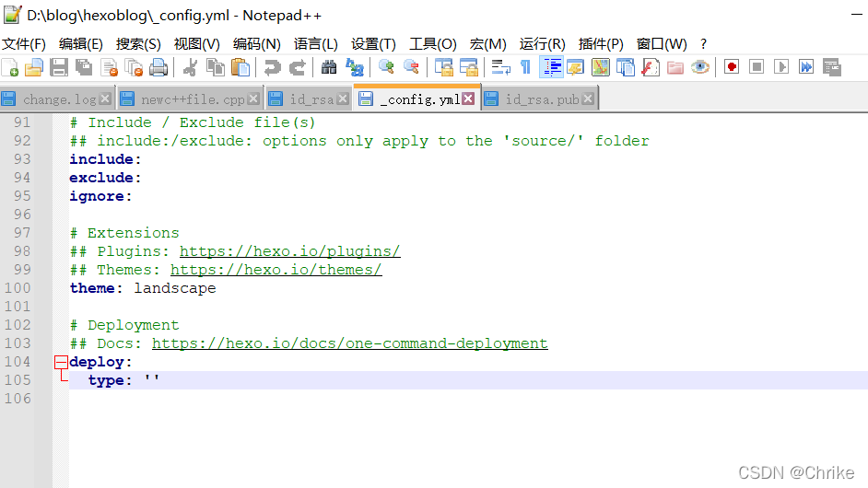
Task: Open the Replace dialog toolbar icon
Action: coord(354,67)
